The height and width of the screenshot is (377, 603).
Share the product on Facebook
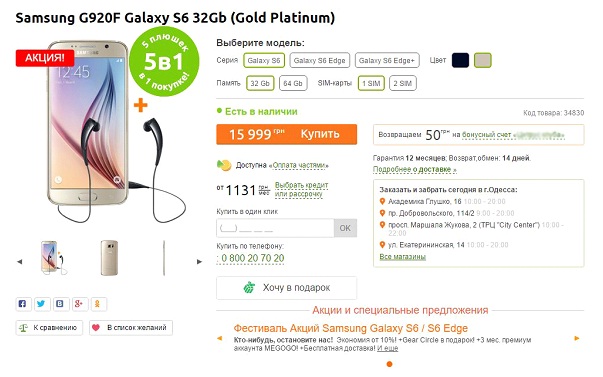click(23, 304)
